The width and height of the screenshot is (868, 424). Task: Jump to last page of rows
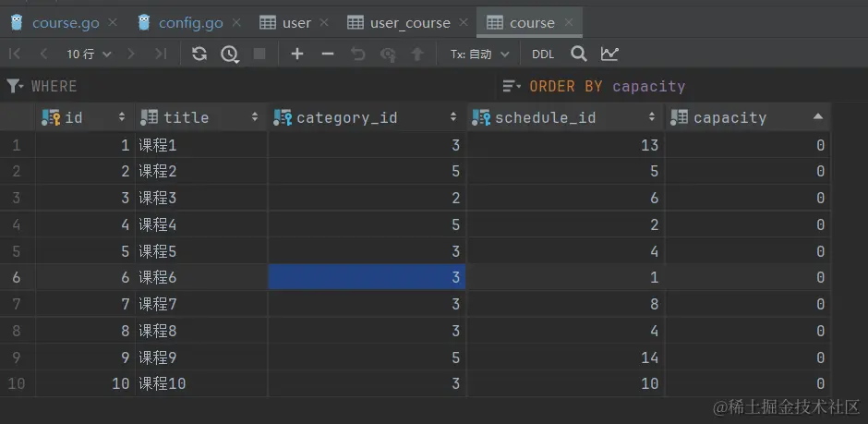coord(161,54)
